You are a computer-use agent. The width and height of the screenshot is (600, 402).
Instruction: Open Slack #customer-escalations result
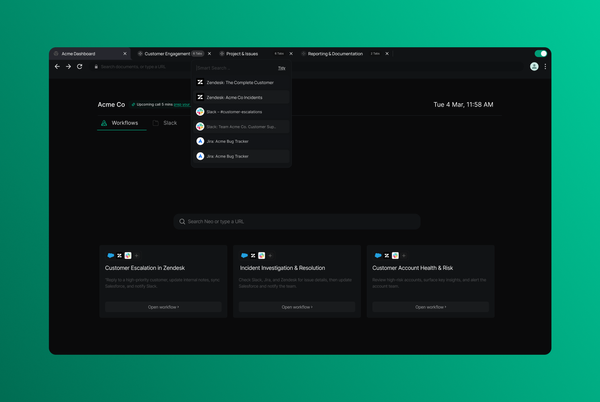tap(241, 112)
